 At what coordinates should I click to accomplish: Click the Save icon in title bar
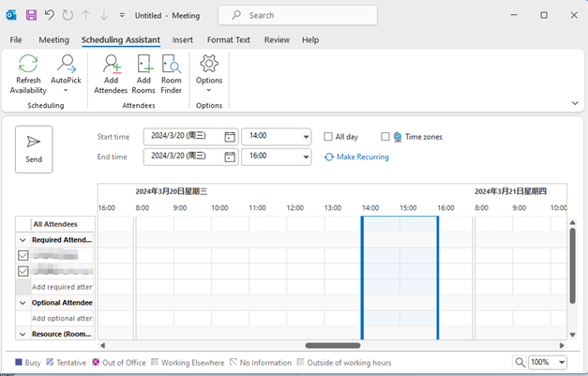pos(32,15)
